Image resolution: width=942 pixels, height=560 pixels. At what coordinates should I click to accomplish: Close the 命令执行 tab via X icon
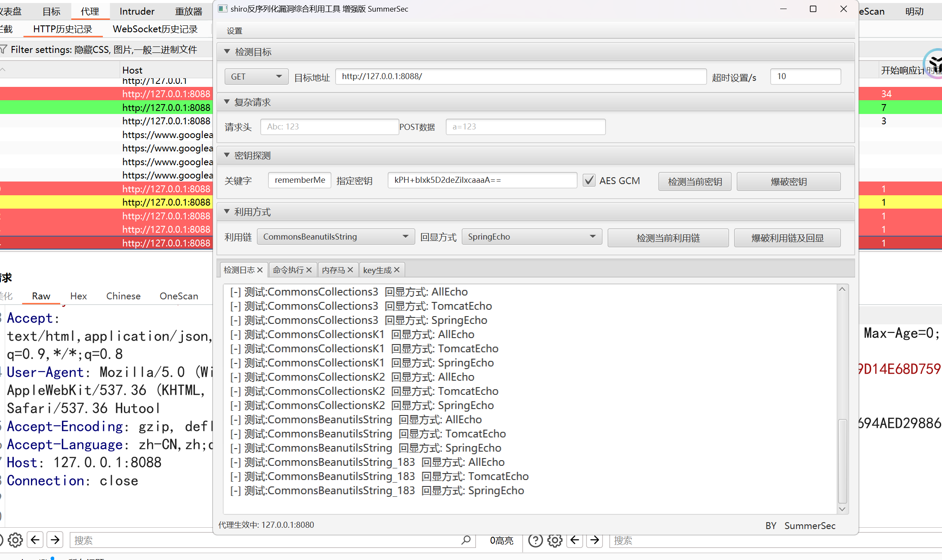coord(309,270)
